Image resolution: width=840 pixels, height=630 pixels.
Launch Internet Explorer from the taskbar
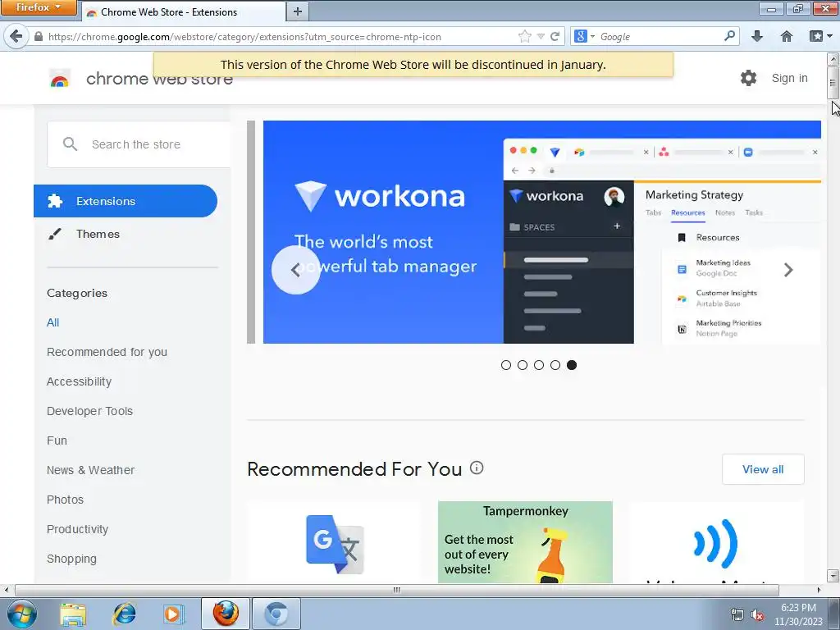(124, 614)
